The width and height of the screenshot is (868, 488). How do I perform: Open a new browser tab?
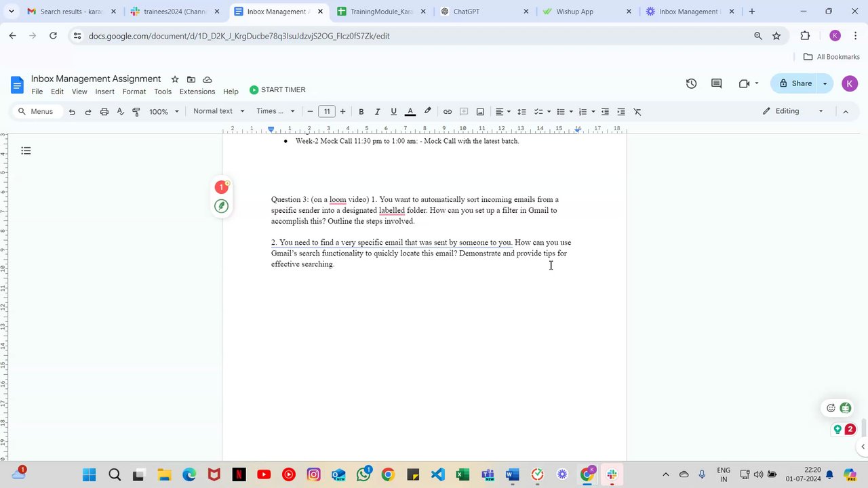click(751, 12)
